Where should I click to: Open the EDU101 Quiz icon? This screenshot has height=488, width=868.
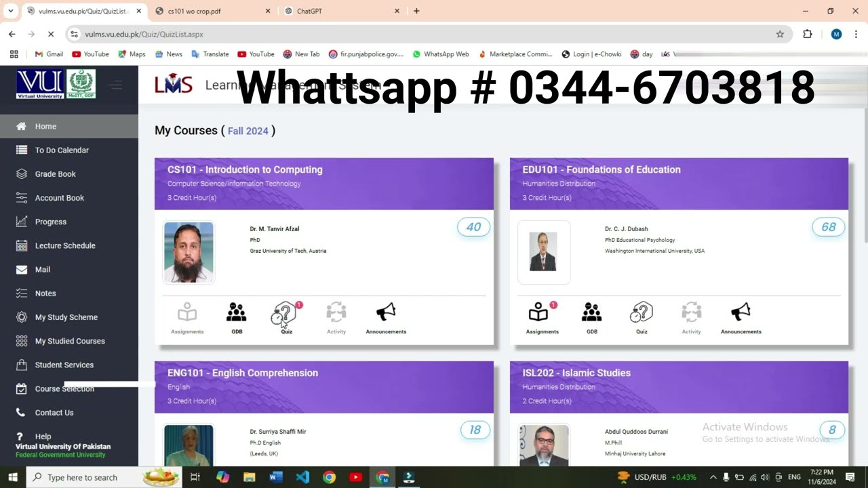(642, 312)
